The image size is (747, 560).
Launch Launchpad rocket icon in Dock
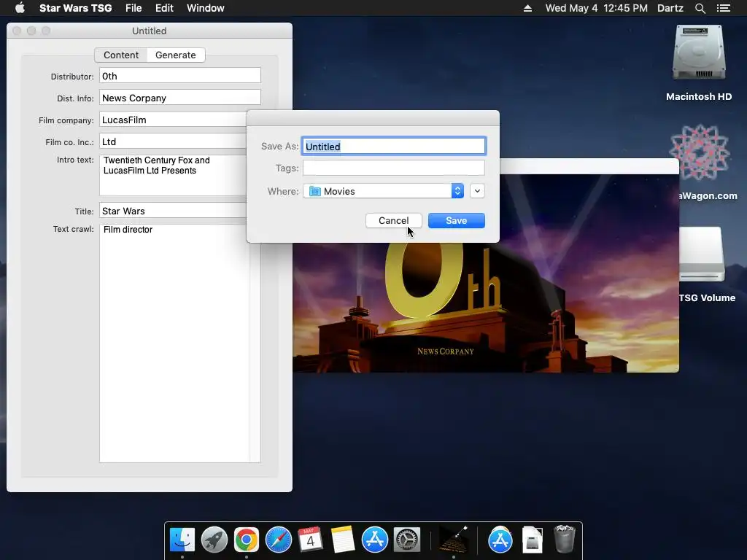pos(214,540)
